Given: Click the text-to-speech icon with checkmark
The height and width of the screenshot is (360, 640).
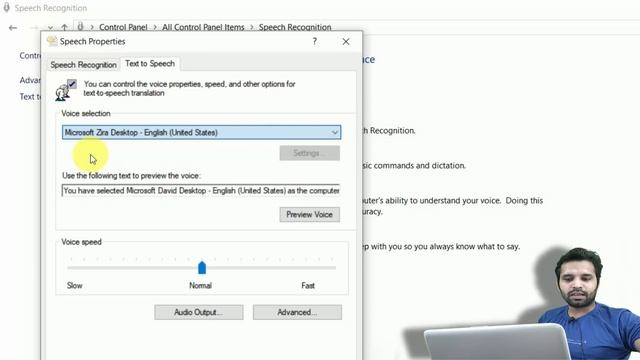Looking at the screenshot, I should 66,90.
